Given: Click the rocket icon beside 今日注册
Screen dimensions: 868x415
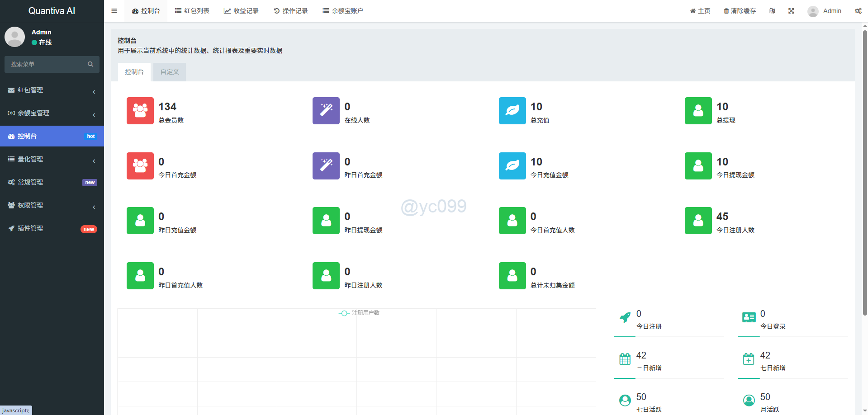Looking at the screenshot, I should click(625, 318).
